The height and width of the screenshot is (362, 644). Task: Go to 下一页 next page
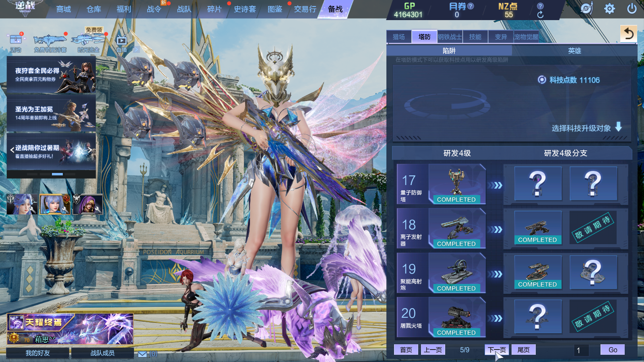pyautogui.click(x=497, y=350)
